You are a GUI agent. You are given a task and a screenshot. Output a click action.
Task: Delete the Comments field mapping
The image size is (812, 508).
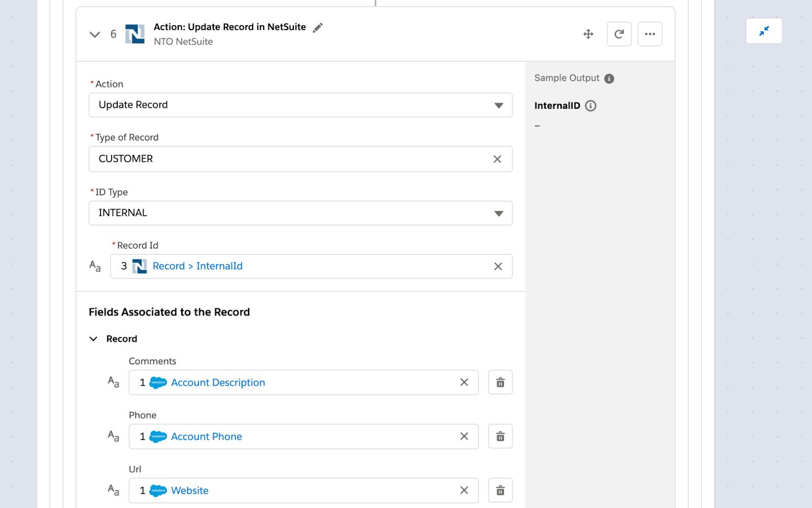coord(500,383)
